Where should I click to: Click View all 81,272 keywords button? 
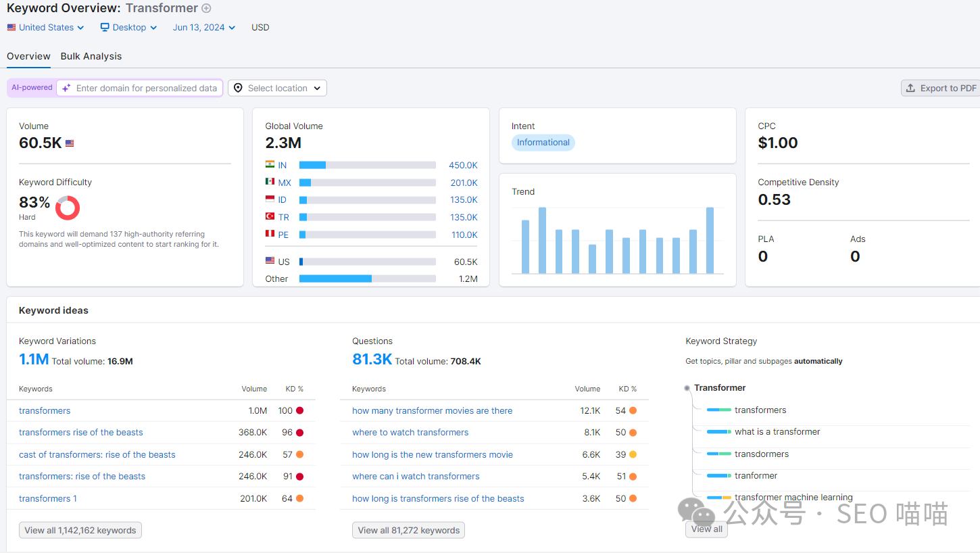(408, 530)
